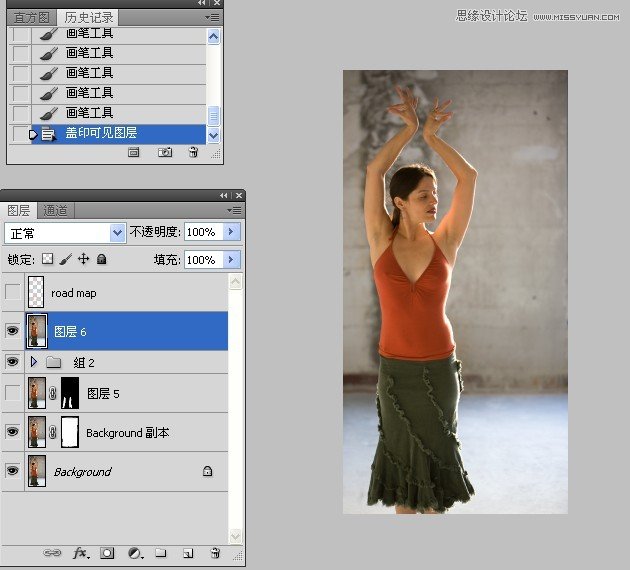Switch to the 直方图 tab
Viewport: 630px width, 570px height.
[31, 18]
